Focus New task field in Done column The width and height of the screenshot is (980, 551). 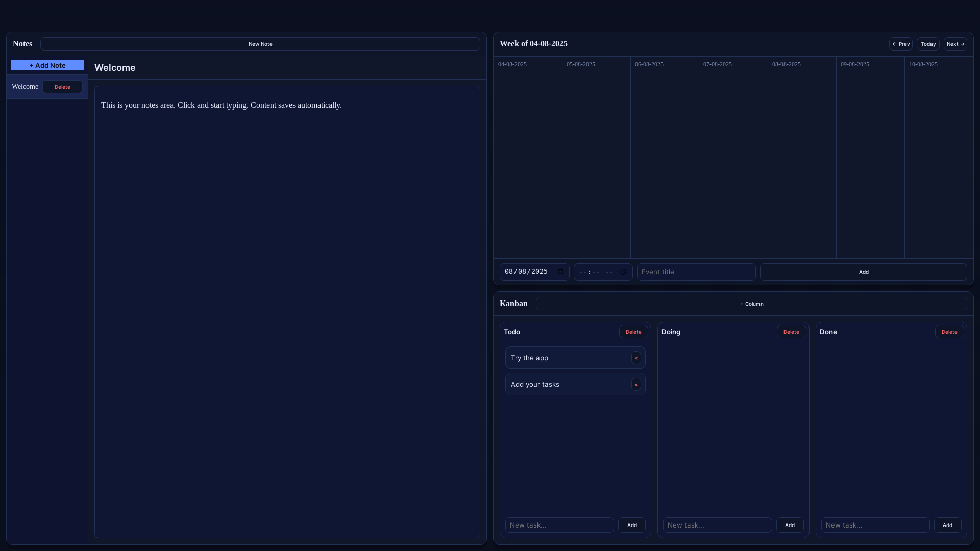pyautogui.click(x=875, y=525)
